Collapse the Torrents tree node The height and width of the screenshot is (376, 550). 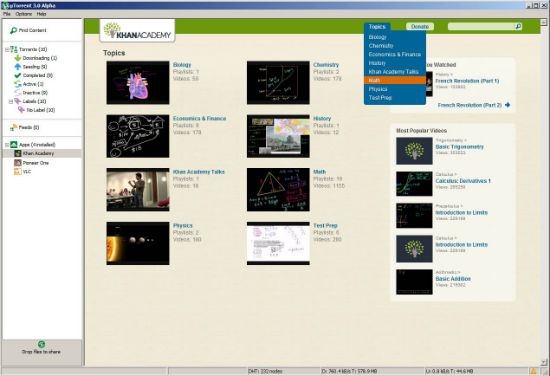coord(7,49)
